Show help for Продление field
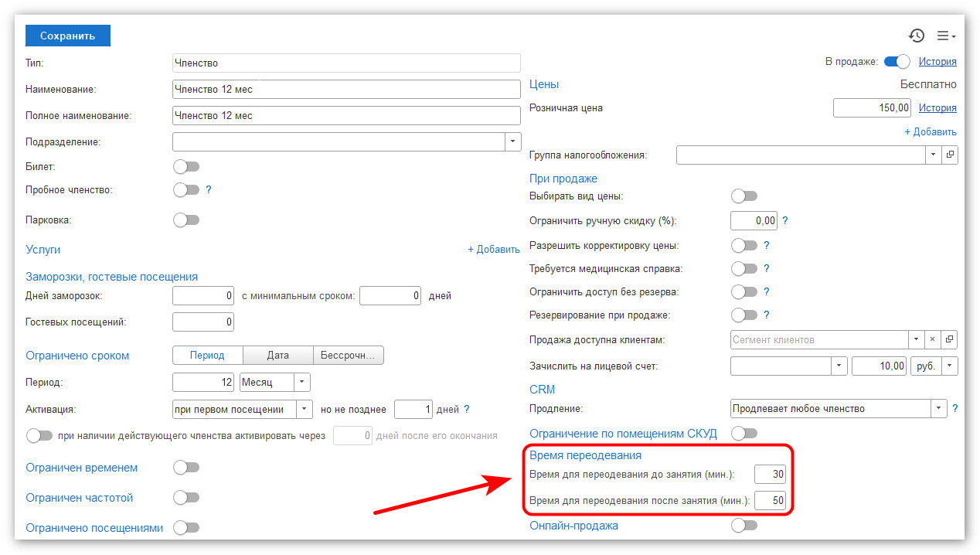980x555 pixels. [x=955, y=409]
